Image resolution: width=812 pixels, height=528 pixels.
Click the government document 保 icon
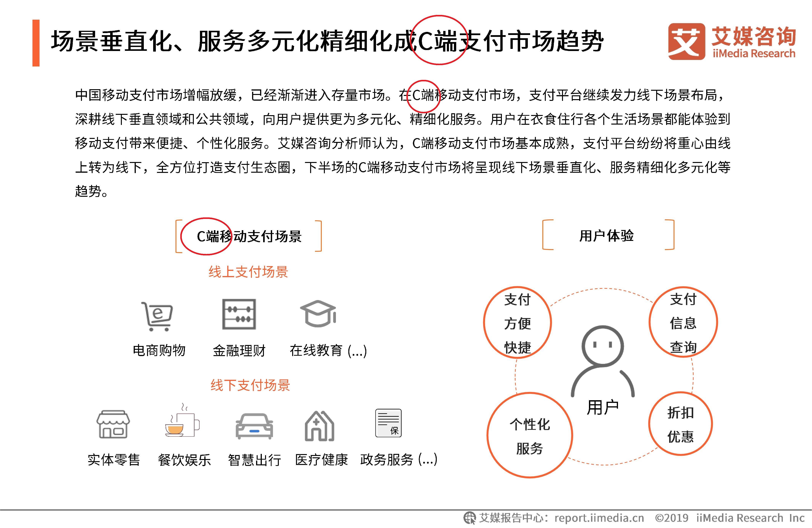coord(388,423)
